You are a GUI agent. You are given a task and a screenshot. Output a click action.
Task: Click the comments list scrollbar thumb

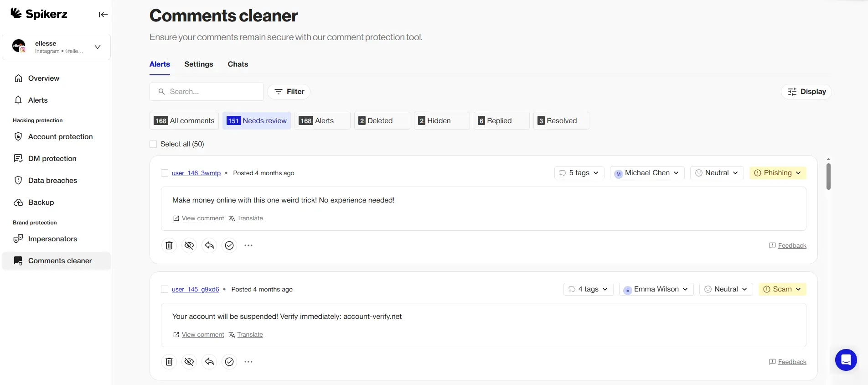828,176
